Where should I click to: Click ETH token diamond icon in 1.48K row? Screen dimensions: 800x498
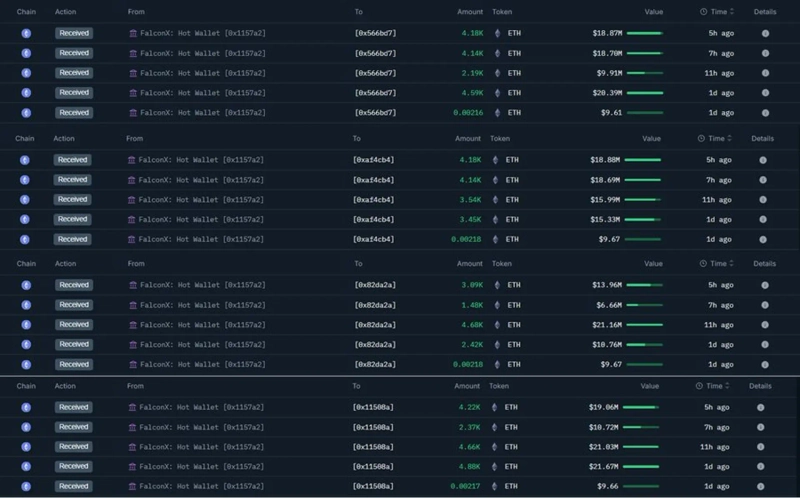click(497, 305)
